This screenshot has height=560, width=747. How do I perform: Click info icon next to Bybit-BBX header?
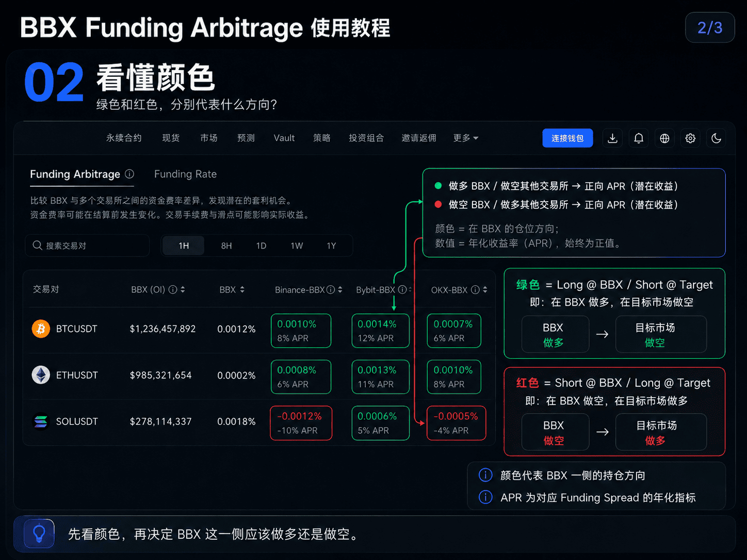402,290
